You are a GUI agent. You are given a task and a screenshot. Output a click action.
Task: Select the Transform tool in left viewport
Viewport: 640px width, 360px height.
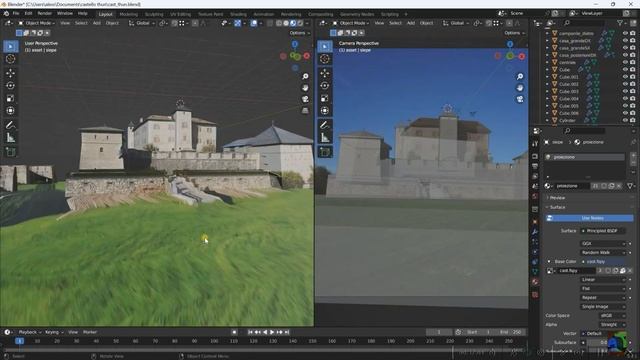pos(11,111)
